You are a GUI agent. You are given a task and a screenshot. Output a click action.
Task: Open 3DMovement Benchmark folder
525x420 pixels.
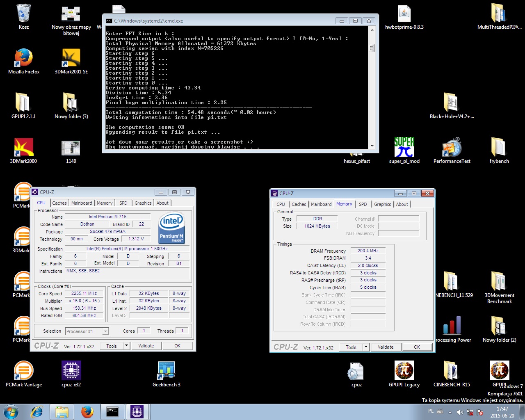coord(499,287)
